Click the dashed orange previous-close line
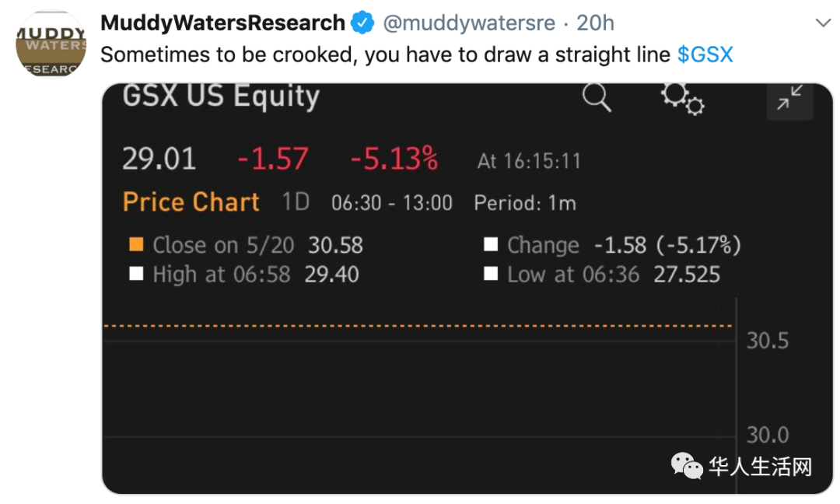The height and width of the screenshot is (504, 840). point(418,326)
